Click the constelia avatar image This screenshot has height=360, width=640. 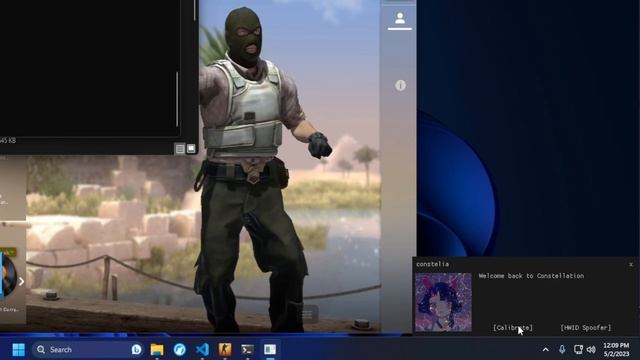pos(443,302)
